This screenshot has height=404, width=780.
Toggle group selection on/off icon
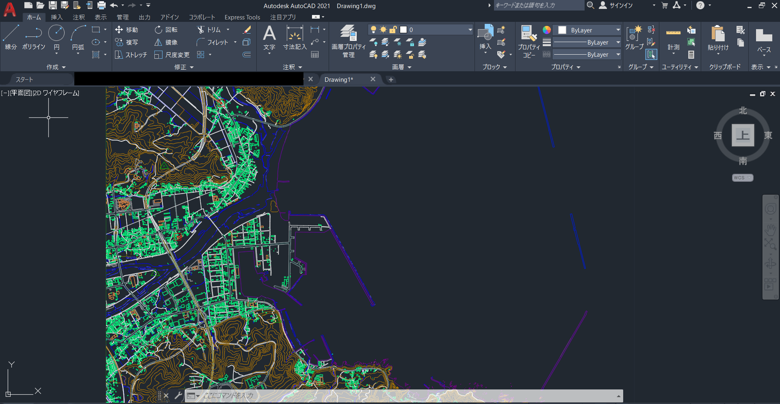651,54
